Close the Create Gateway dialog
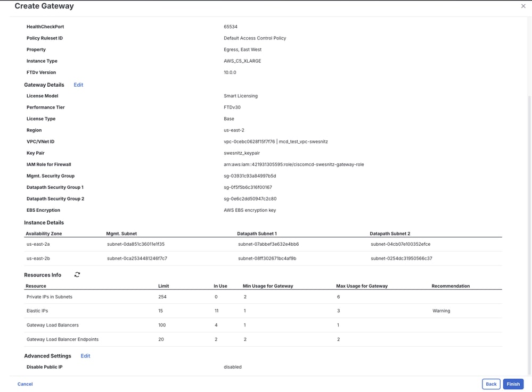532x392 pixels. point(523,6)
